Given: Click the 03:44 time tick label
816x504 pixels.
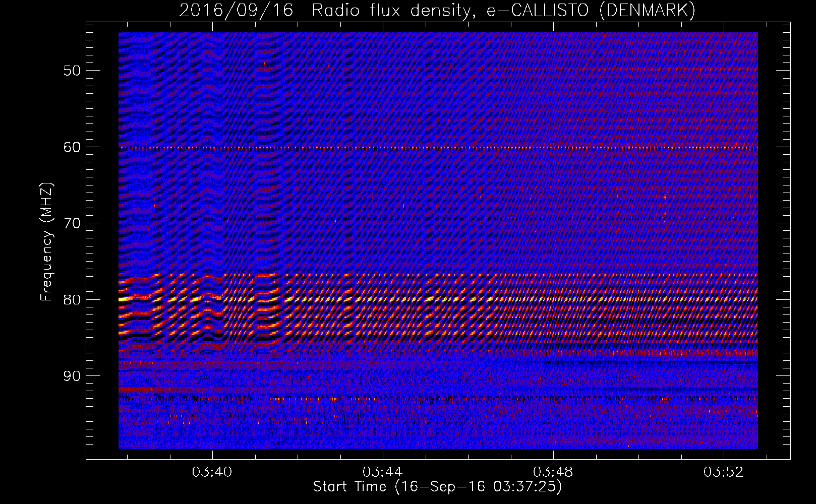Looking at the screenshot, I should click(382, 472).
